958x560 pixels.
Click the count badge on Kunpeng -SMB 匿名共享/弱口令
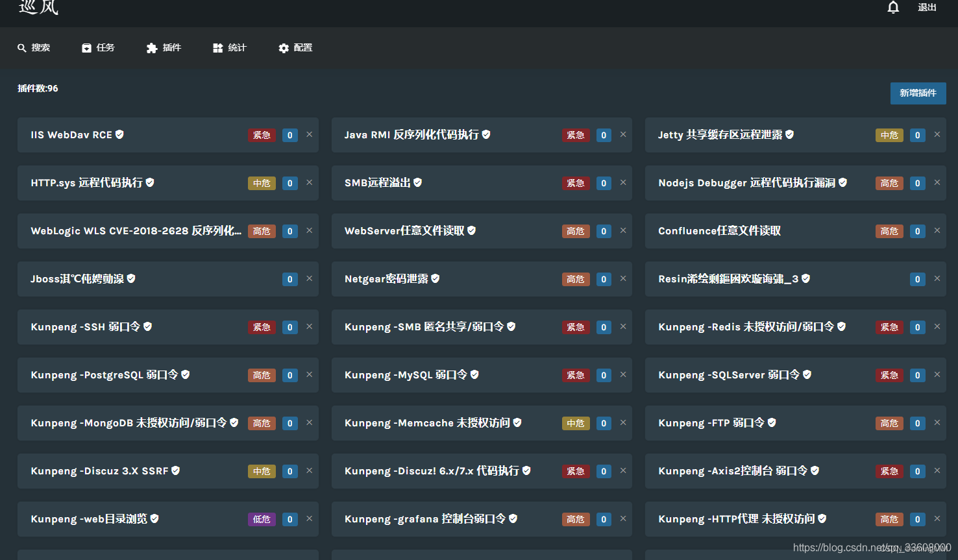point(604,327)
